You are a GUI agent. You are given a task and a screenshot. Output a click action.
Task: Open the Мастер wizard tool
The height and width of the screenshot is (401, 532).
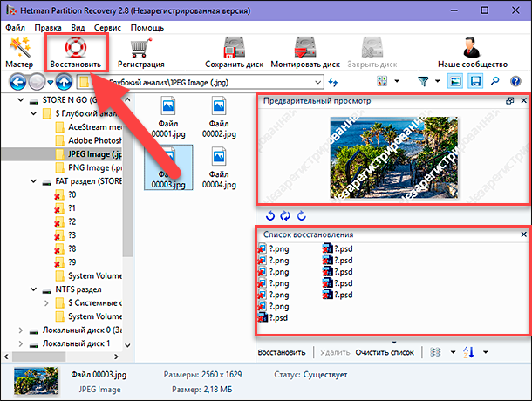[x=19, y=52]
